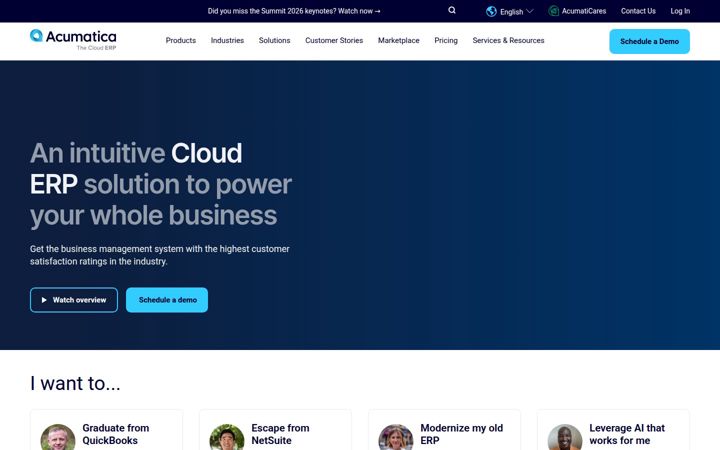The height and width of the screenshot is (450, 720).
Task: Click the Log In link
Action: point(680,11)
